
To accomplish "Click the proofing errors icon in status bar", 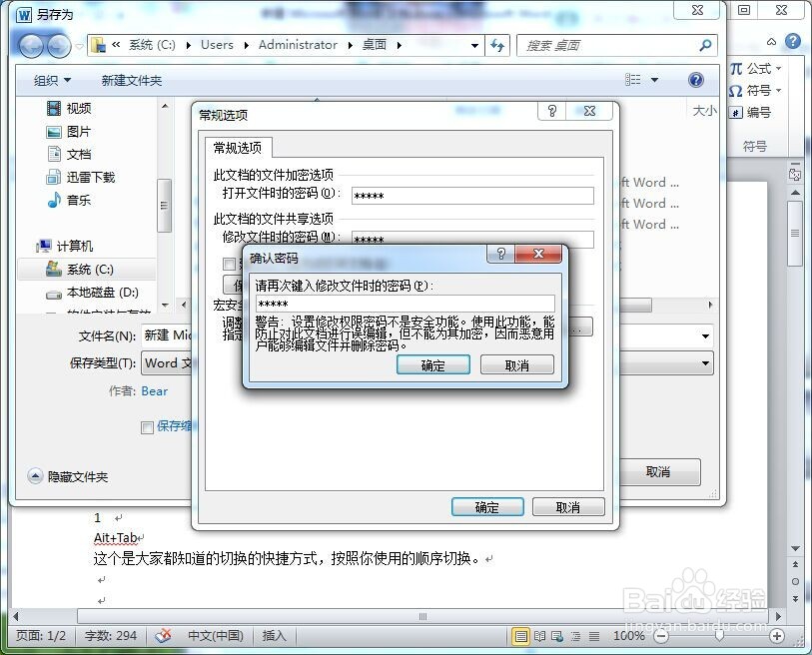I will coord(164,635).
